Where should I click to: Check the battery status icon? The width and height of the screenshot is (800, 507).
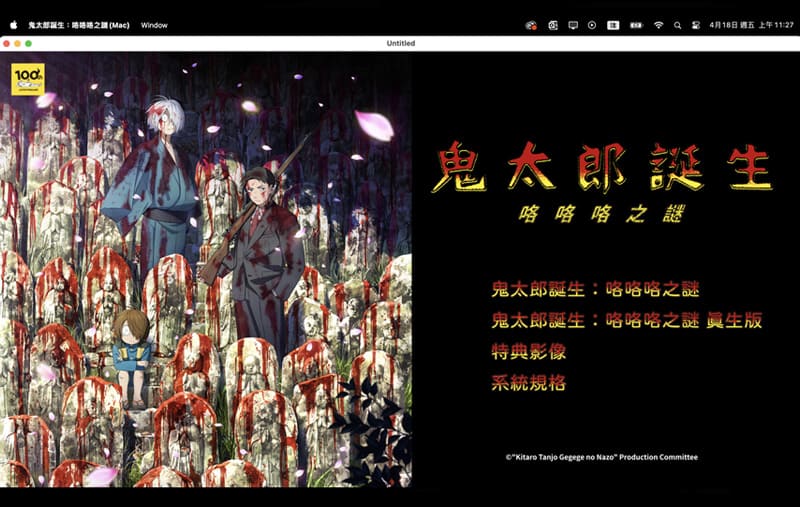pos(636,25)
